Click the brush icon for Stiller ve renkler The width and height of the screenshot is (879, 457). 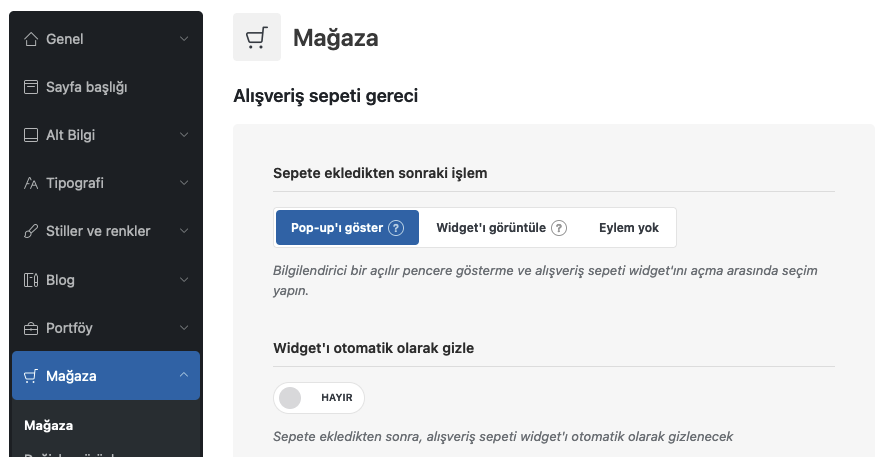pos(31,231)
